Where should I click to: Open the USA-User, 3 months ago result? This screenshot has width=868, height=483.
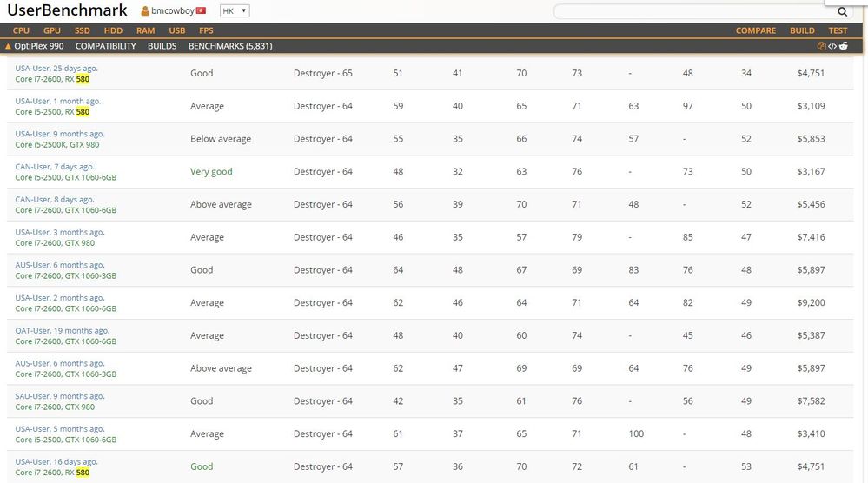pyautogui.click(x=60, y=232)
